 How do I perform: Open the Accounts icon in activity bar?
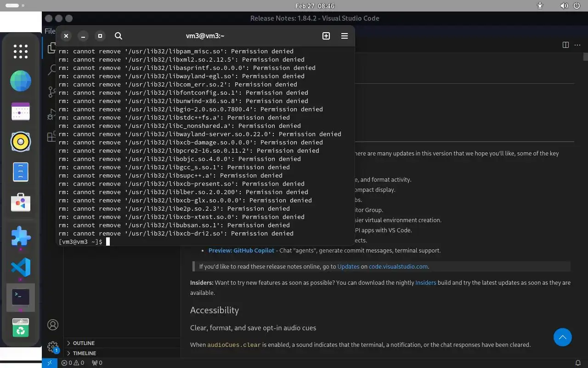coord(53,325)
